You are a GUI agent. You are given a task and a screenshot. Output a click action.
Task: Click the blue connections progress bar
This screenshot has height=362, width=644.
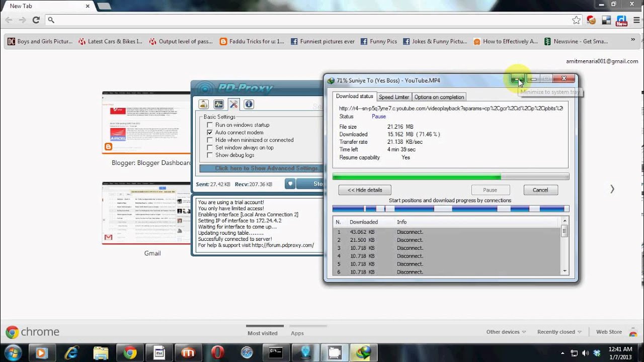pyautogui.click(x=451, y=209)
